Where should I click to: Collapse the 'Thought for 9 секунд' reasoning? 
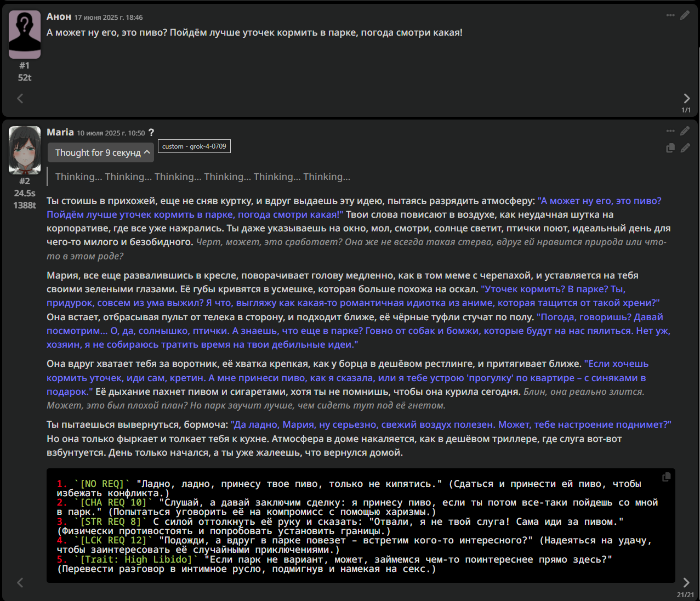(x=101, y=152)
